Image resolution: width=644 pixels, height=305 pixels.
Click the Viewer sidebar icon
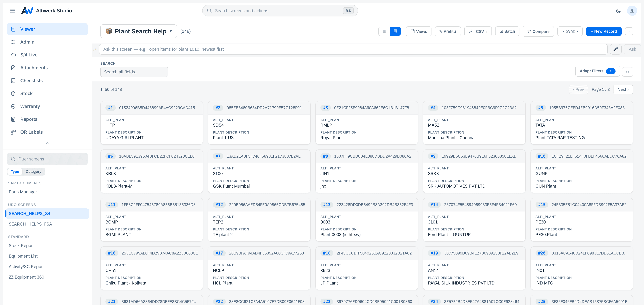(x=13, y=29)
